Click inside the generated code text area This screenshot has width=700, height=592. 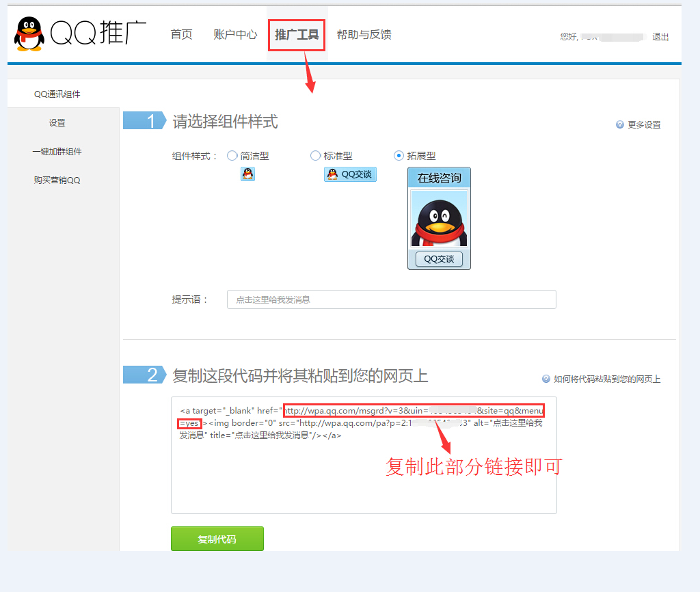pyautogui.click(x=364, y=455)
